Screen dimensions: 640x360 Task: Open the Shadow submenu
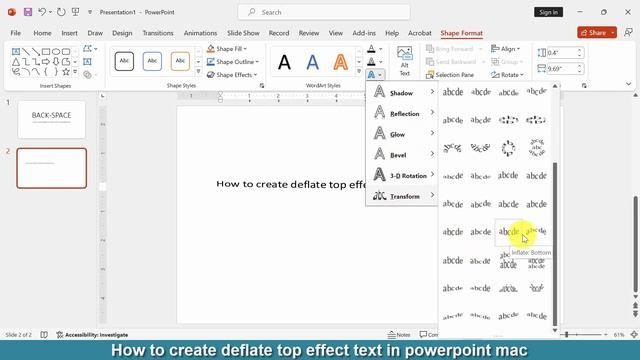point(402,92)
